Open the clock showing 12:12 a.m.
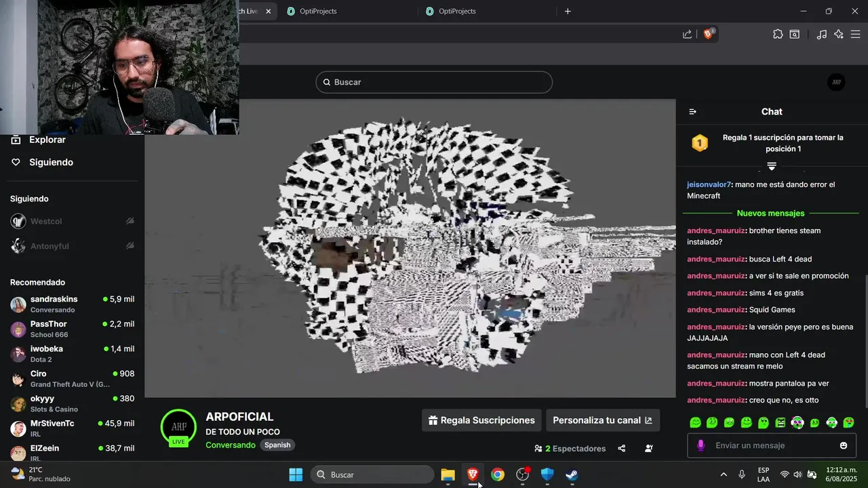The height and width of the screenshot is (488, 868). click(842, 474)
